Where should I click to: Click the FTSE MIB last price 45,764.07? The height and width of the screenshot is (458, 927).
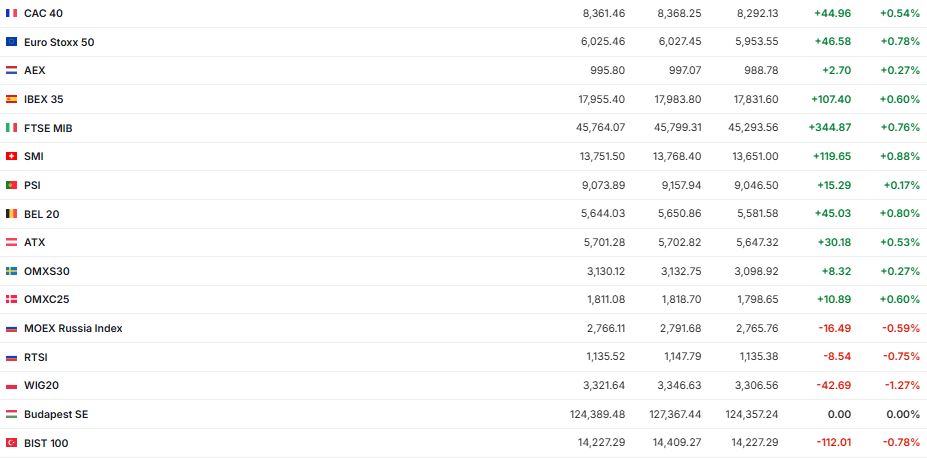point(596,128)
